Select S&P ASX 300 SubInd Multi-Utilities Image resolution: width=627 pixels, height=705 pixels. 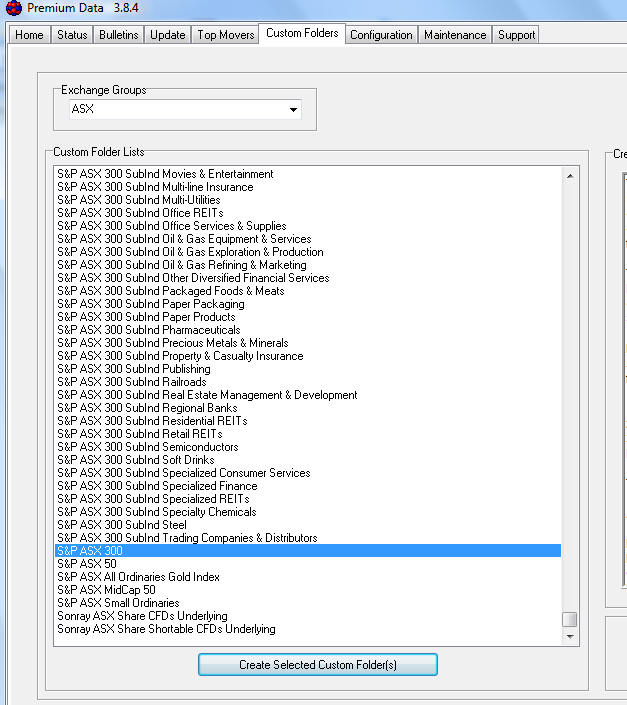(x=308, y=200)
